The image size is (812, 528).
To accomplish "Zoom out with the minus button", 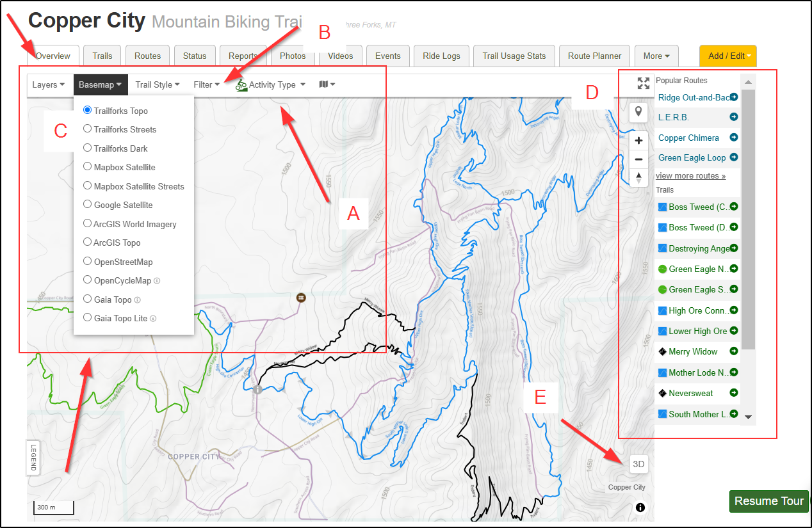I will tap(638, 159).
